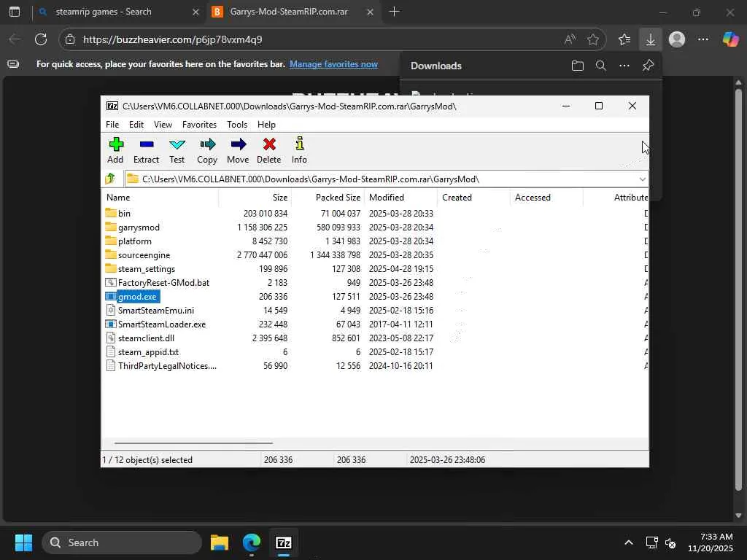Open the Windows Start menu
This screenshot has height=560, width=747.
[23, 542]
